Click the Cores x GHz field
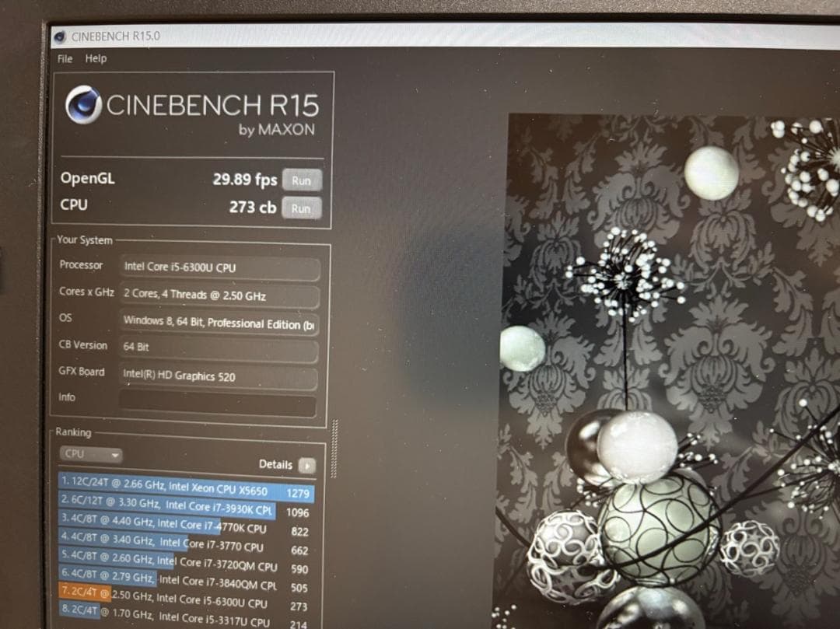 [219, 296]
